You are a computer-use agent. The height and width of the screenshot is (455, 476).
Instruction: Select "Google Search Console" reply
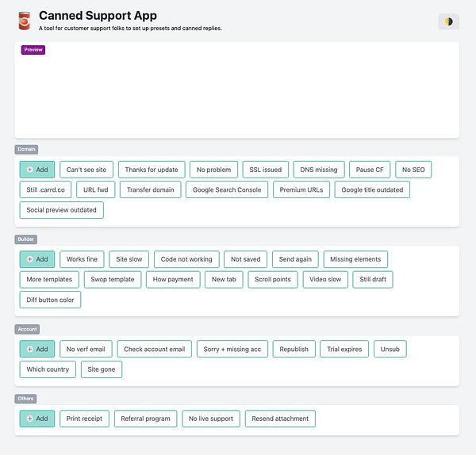pyautogui.click(x=227, y=189)
